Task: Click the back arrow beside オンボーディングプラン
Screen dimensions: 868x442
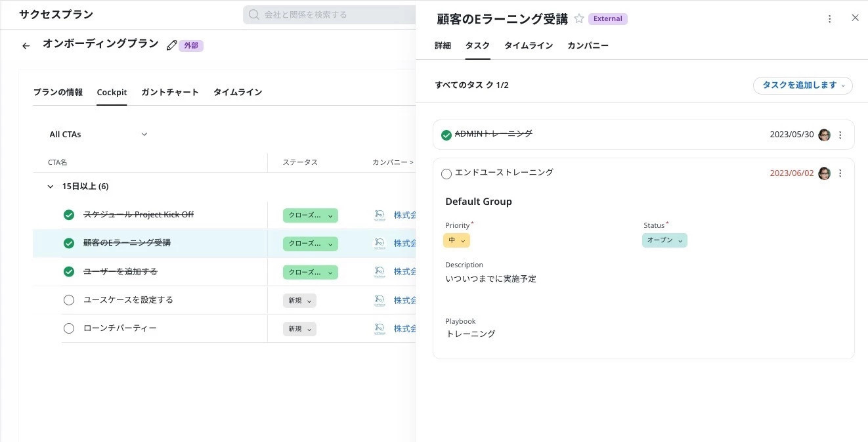Action: coord(26,46)
